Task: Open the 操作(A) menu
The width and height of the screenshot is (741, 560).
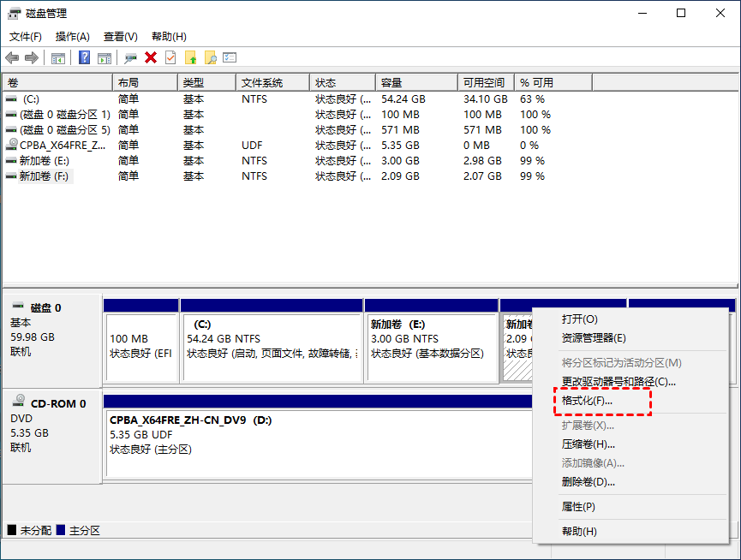Action: tap(72, 37)
